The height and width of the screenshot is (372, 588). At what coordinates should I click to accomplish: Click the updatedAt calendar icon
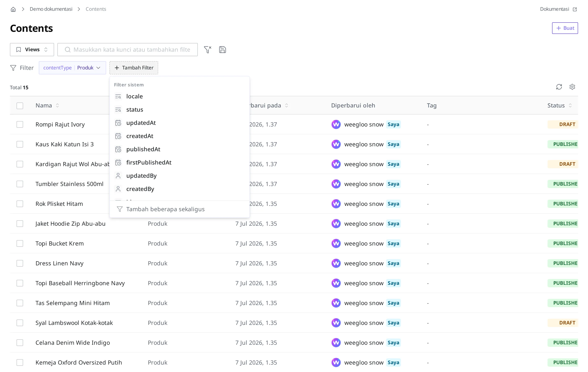[x=118, y=123]
